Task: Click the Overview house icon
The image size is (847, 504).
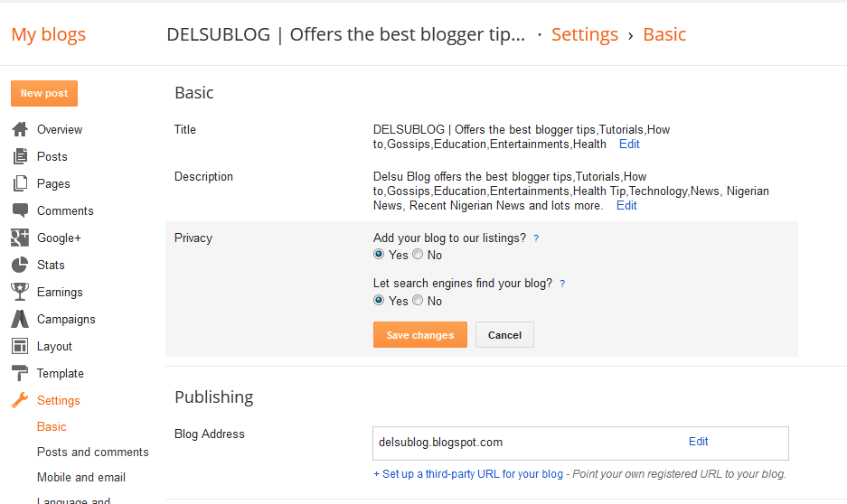Action: pos(20,129)
